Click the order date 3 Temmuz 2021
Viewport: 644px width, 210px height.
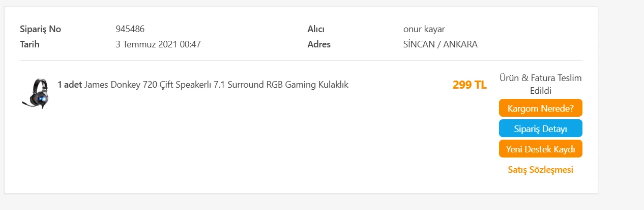[147, 44]
